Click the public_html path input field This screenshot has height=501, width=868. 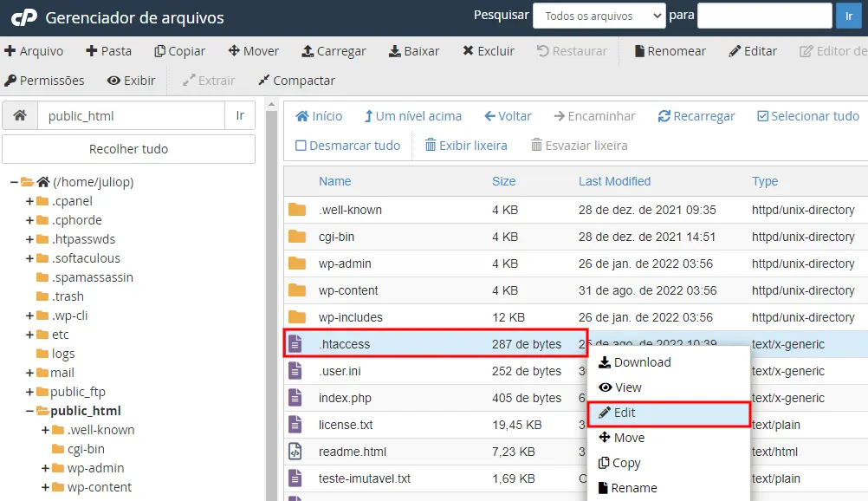pos(131,115)
